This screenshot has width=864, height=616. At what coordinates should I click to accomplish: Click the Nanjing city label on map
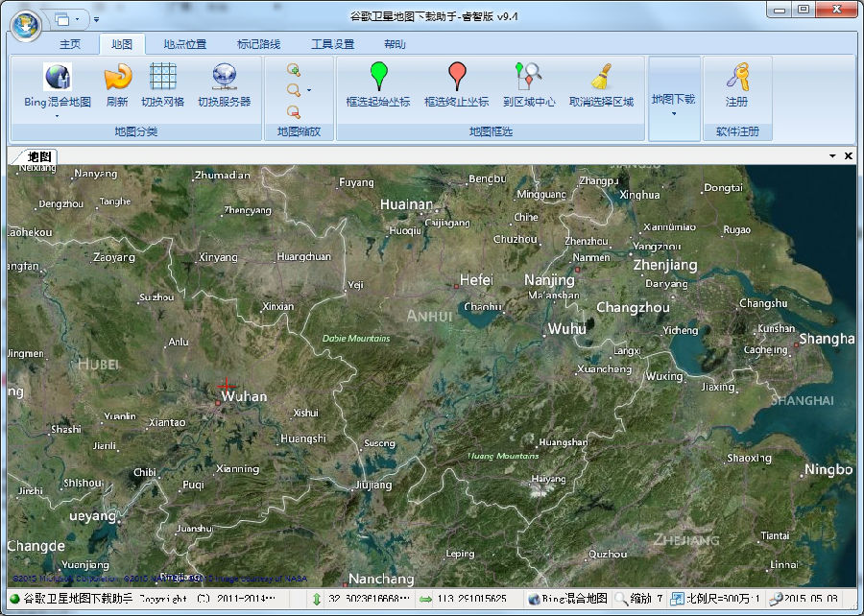549,280
